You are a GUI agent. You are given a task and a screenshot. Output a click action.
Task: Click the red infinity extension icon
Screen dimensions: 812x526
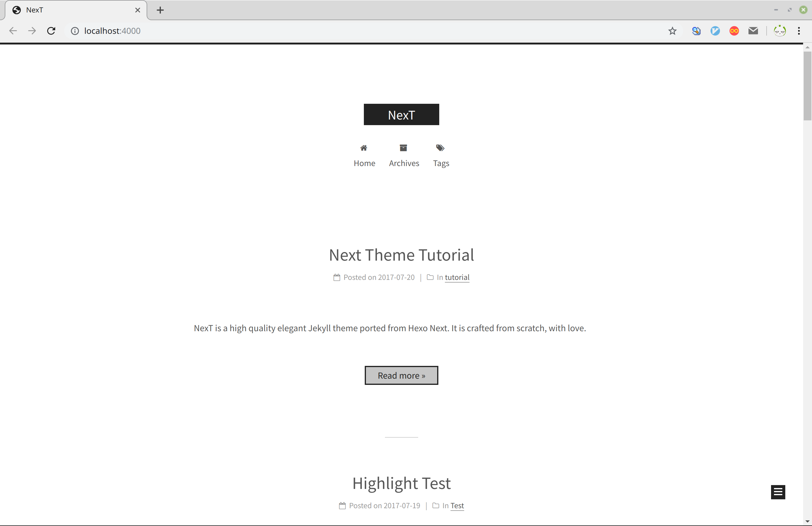point(734,31)
